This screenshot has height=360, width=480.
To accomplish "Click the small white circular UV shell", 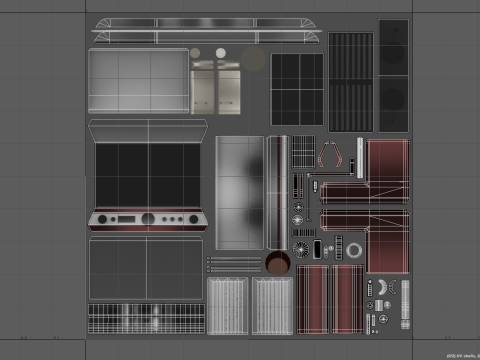I will coord(221,53).
